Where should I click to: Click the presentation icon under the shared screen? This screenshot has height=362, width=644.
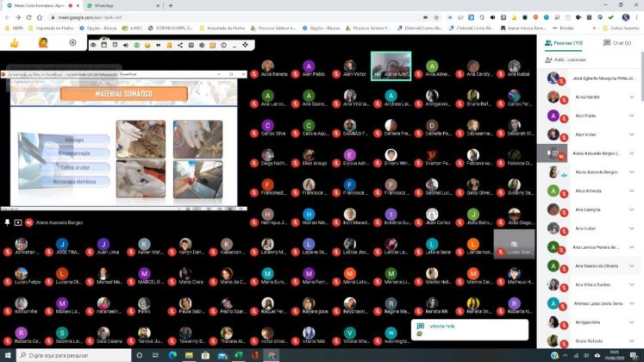pyautogui.click(x=18, y=222)
